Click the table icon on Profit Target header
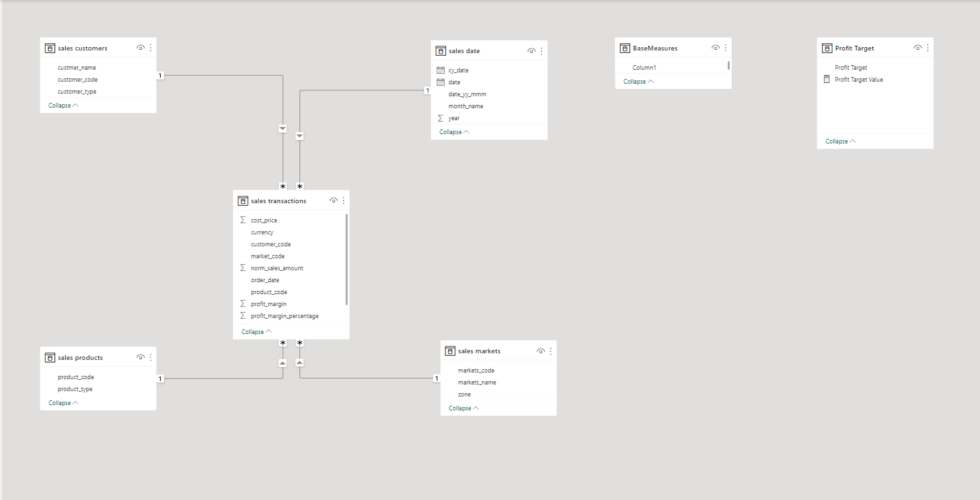Image resolution: width=980 pixels, height=500 pixels. [x=827, y=47]
